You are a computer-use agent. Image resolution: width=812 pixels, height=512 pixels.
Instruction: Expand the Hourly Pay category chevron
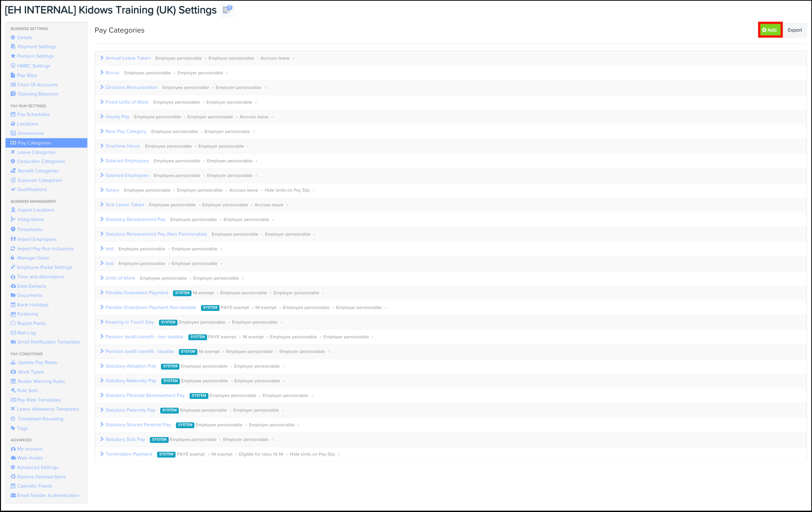pos(102,117)
